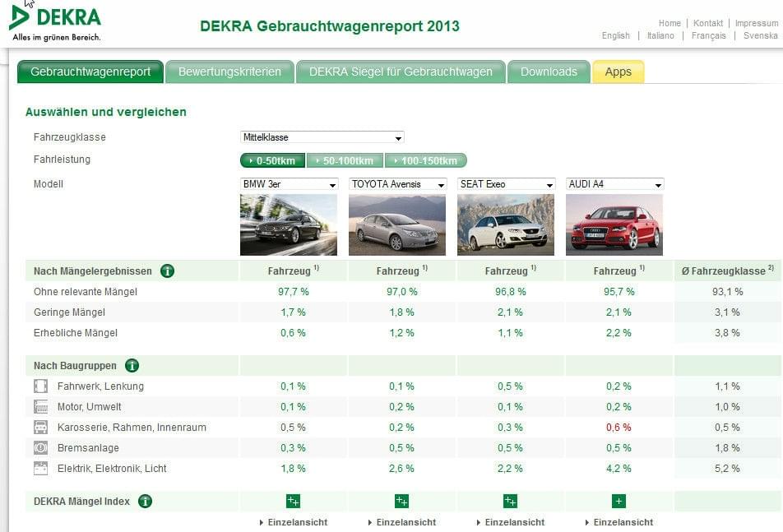Image resolution: width=783 pixels, height=532 pixels.
Task: Open the Impressum link
Action: click(x=757, y=23)
